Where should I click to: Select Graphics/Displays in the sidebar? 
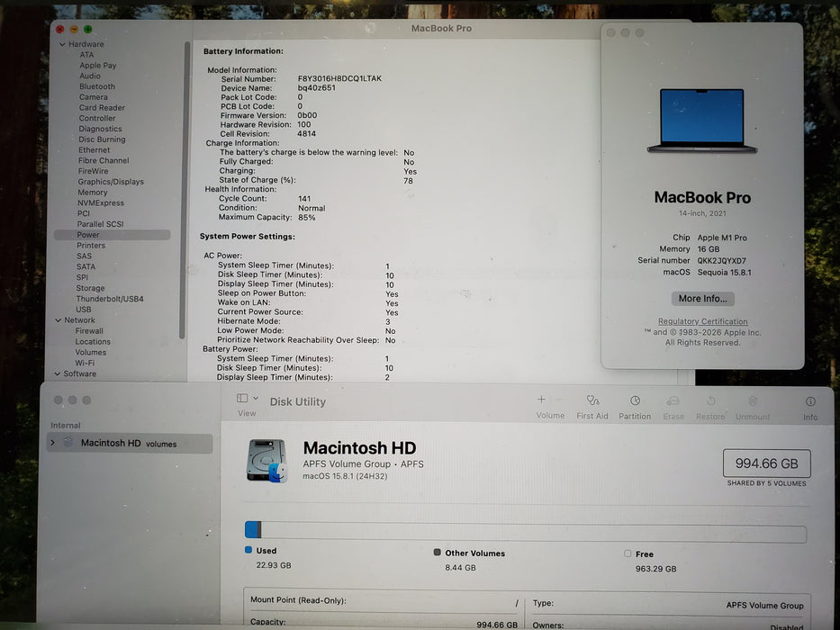coord(111,182)
